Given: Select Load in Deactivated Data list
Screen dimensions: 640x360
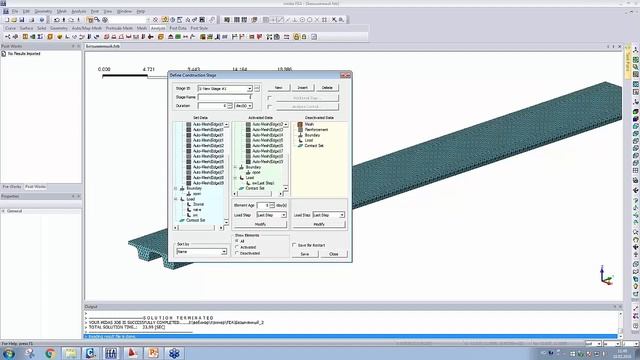Looking at the screenshot, I should (x=309, y=140).
